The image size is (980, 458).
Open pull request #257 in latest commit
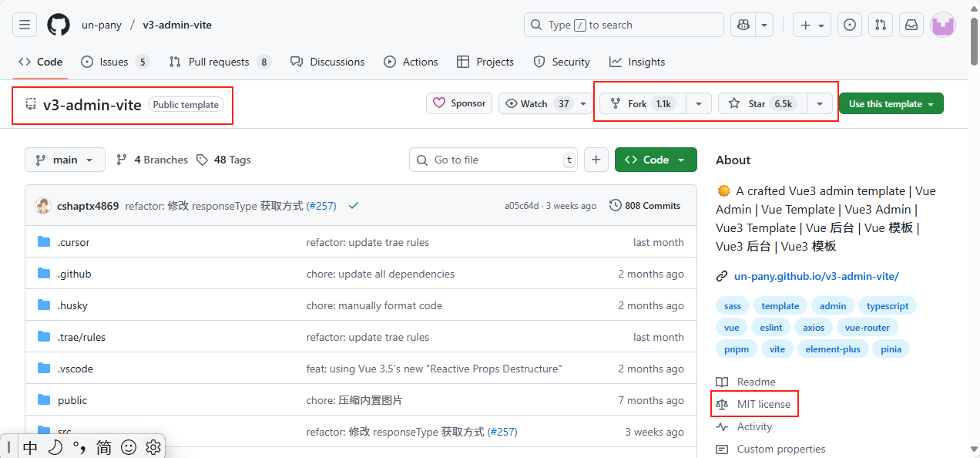pyautogui.click(x=321, y=206)
